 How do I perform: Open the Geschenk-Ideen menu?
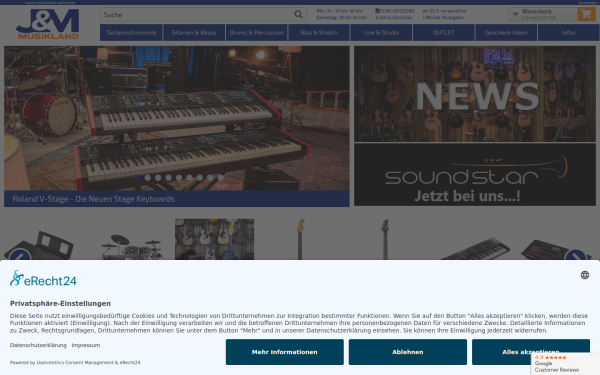pos(506,33)
